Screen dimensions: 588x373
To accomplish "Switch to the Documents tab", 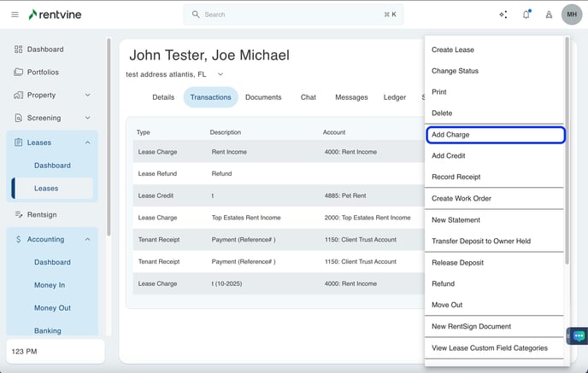I will (263, 97).
